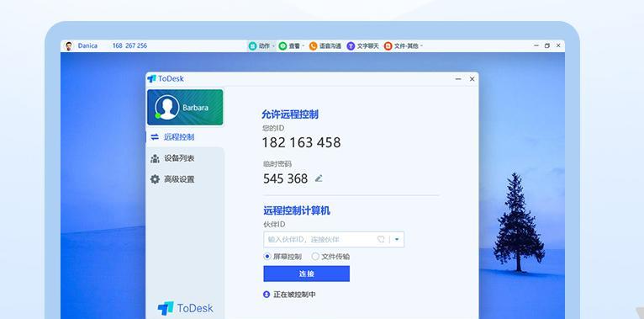This screenshot has width=644, height=319.
Task: Select the 远程控制 sidebar tab
Action: (x=185, y=137)
